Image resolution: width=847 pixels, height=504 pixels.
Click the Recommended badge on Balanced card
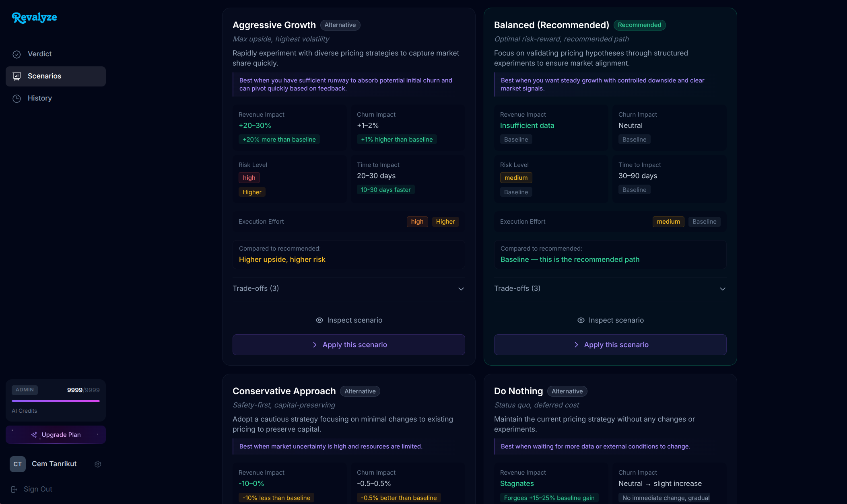(x=639, y=25)
